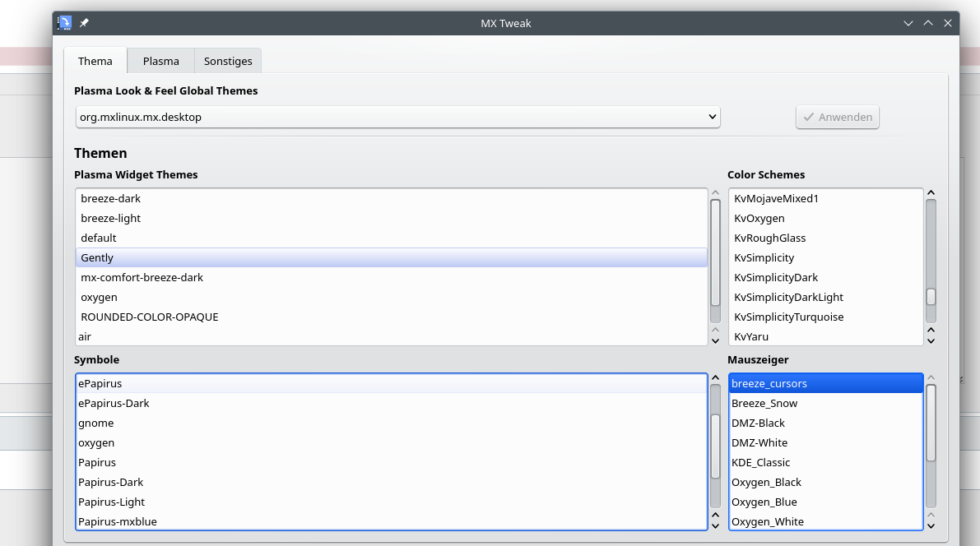Image resolution: width=980 pixels, height=546 pixels.
Task: Select KDE_Classic mouse pointer
Action: pyautogui.click(x=825, y=463)
